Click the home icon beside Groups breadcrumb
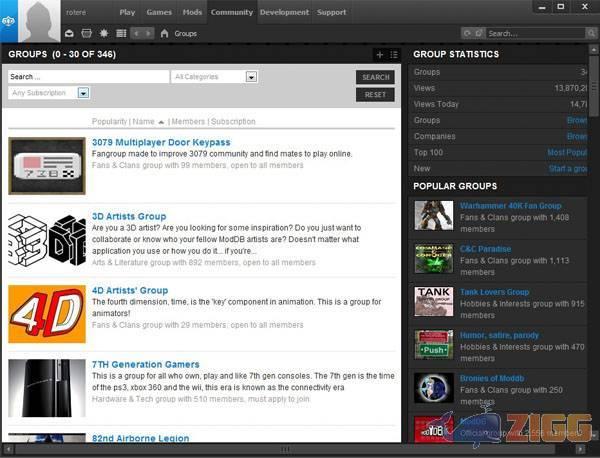The height and width of the screenshot is (458, 600). click(164, 33)
